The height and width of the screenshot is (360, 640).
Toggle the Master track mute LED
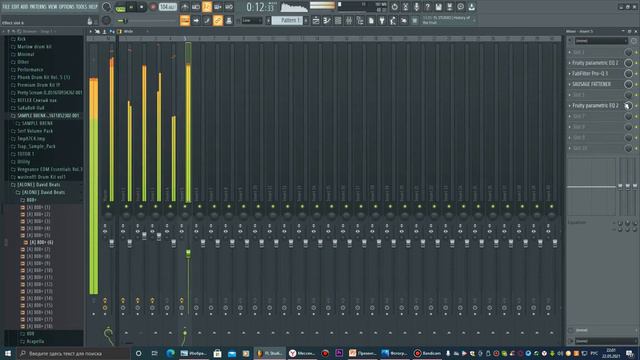pos(108,207)
